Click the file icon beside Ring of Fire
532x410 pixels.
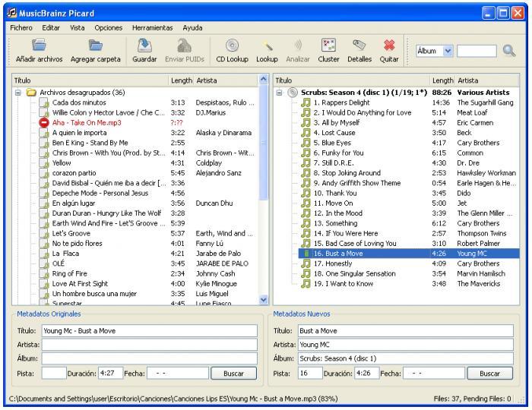44,273
